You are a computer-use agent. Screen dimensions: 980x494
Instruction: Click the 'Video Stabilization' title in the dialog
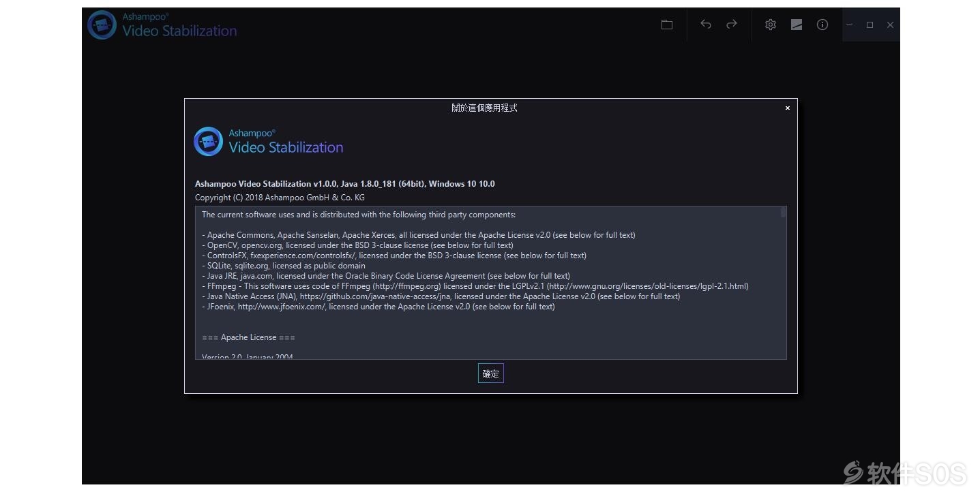[x=286, y=147]
